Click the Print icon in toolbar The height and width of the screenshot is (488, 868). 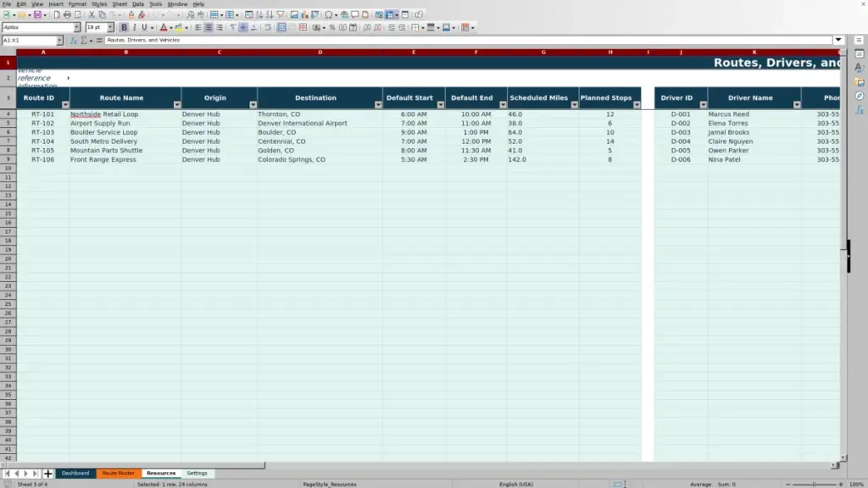[x=67, y=15]
